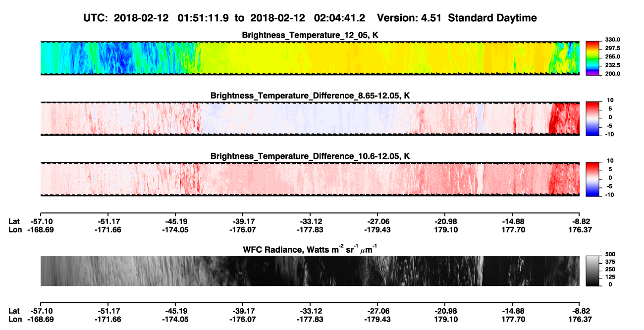Click the 232.5 colorbar label

coord(613,65)
